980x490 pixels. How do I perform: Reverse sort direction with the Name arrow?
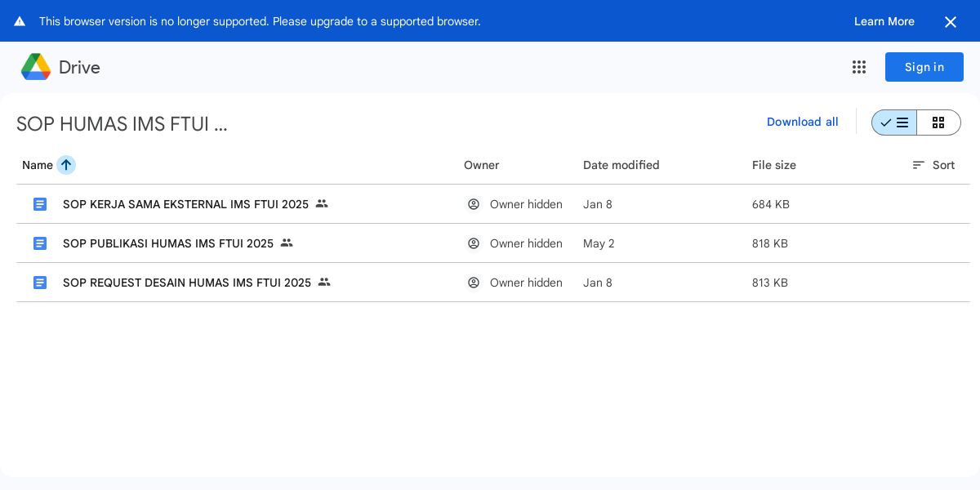tap(66, 165)
